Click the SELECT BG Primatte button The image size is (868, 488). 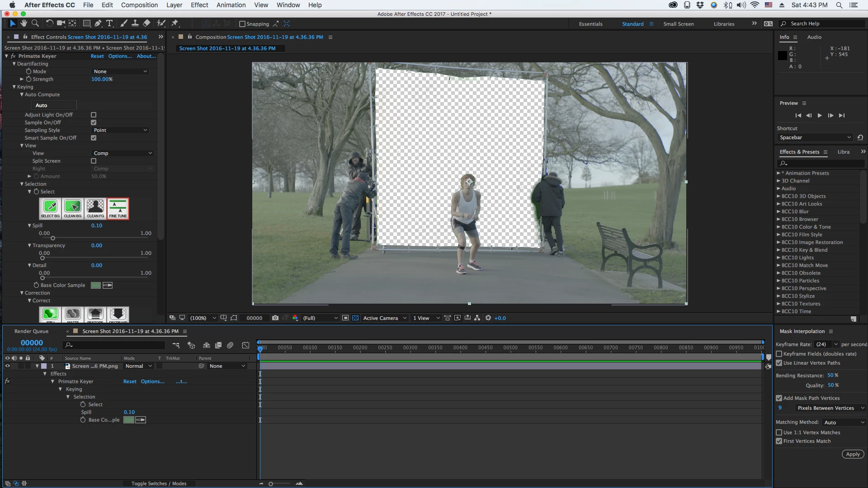pyautogui.click(x=50, y=208)
